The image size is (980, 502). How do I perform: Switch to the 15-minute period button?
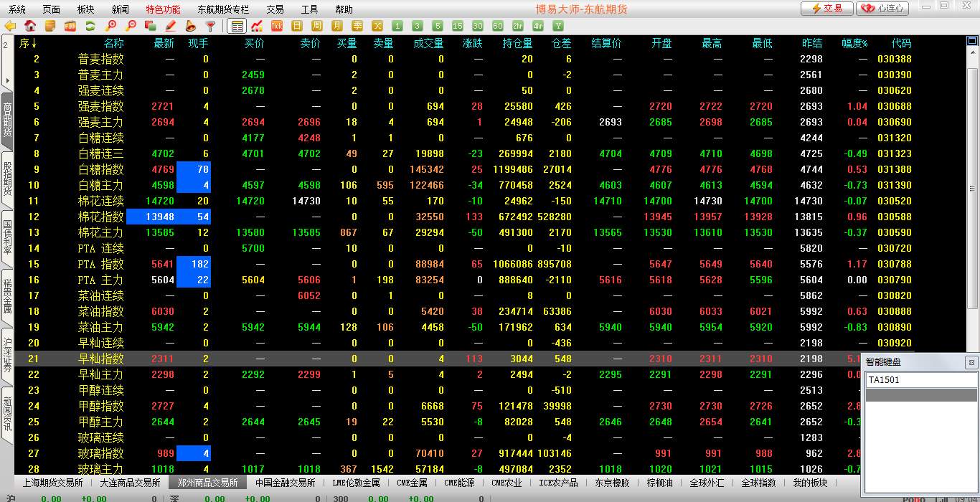tap(458, 26)
